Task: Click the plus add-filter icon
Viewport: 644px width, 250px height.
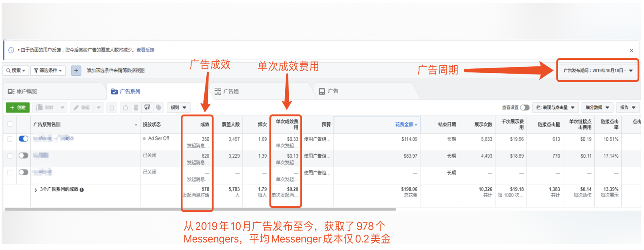Action: [x=76, y=70]
